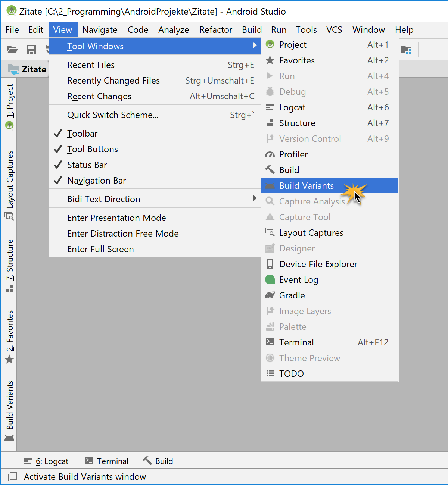The image size is (448, 485).
Task: Toggle the Navigation Bar option
Action: point(155,181)
